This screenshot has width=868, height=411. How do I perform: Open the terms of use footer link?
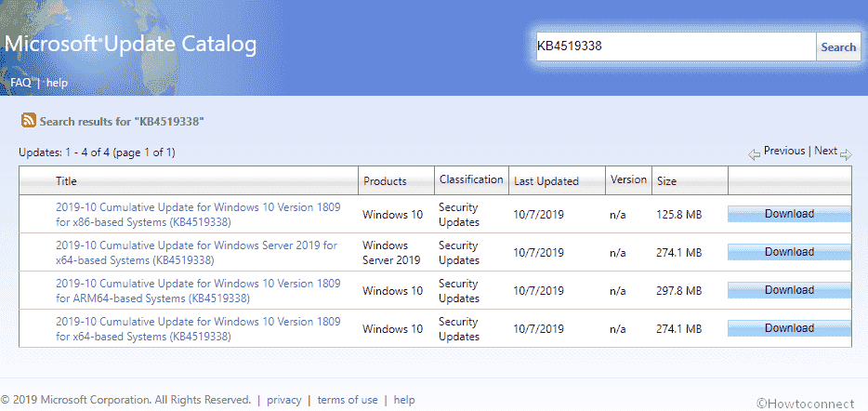pyautogui.click(x=348, y=400)
